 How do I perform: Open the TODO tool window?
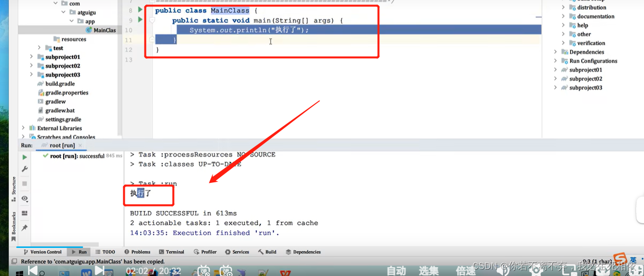click(x=105, y=252)
